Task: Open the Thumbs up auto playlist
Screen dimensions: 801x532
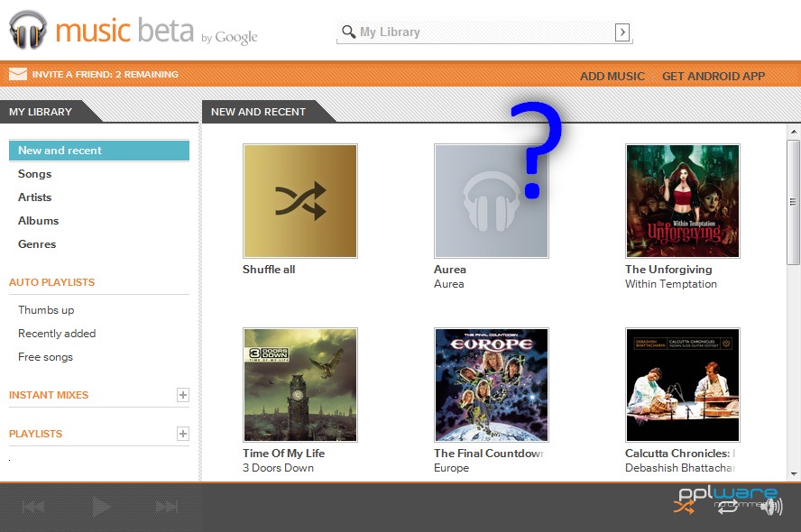Action: coord(46,310)
